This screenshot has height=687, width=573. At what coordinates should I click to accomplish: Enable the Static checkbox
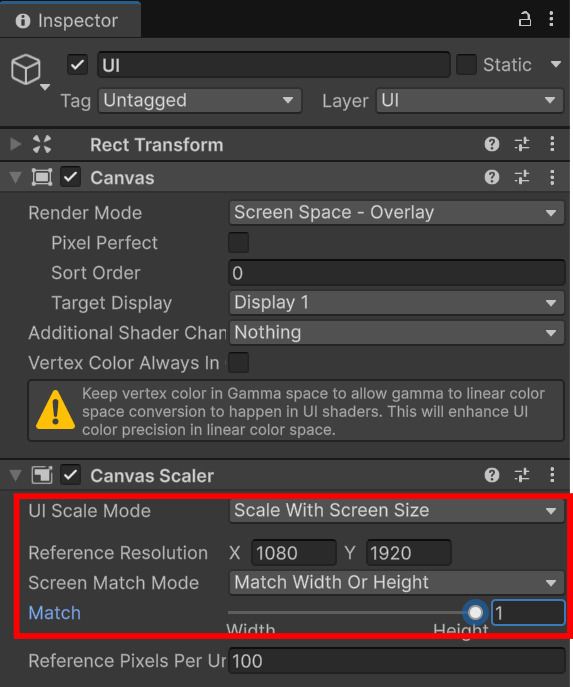(466, 65)
